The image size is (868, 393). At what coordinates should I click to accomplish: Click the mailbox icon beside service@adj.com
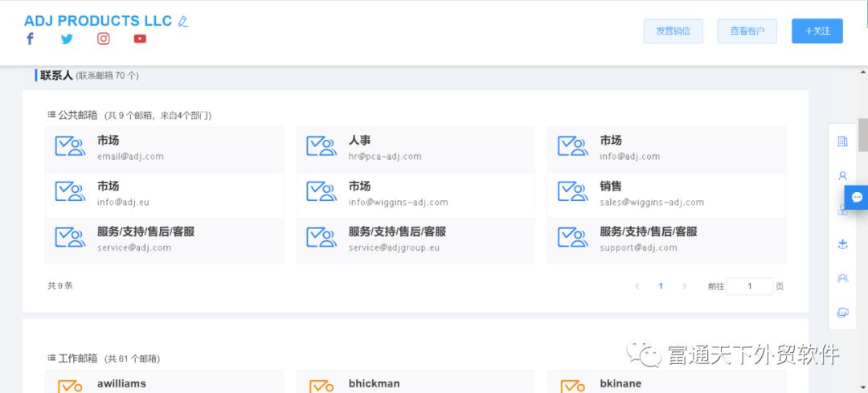tap(70, 237)
